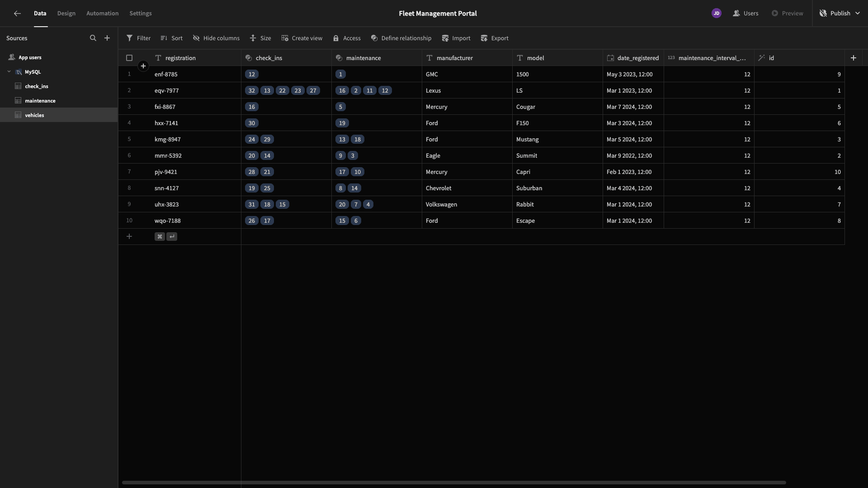The height and width of the screenshot is (488, 868).
Task: Open the check_ins table
Action: [x=59, y=86]
